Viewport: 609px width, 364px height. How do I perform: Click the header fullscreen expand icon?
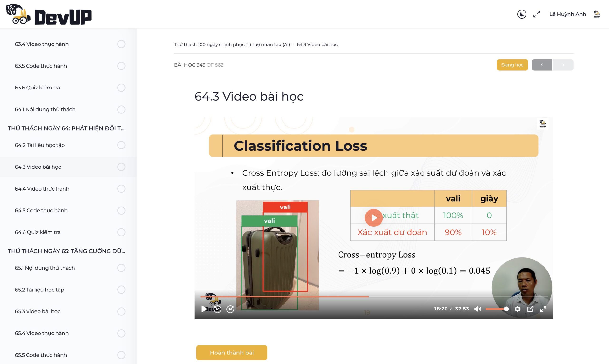pyautogui.click(x=536, y=14)
